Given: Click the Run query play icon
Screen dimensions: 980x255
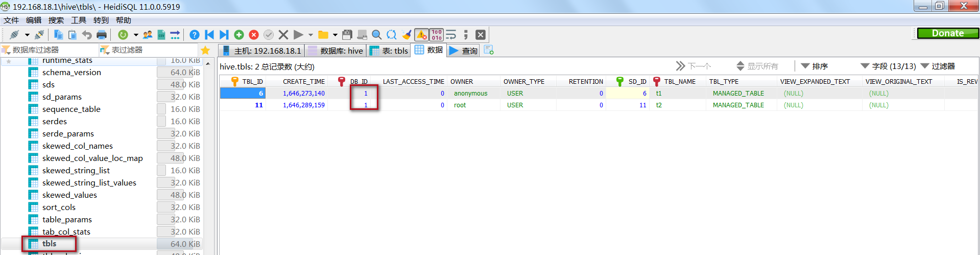Looking at the screenshot, I should click(x=298, y=35).
